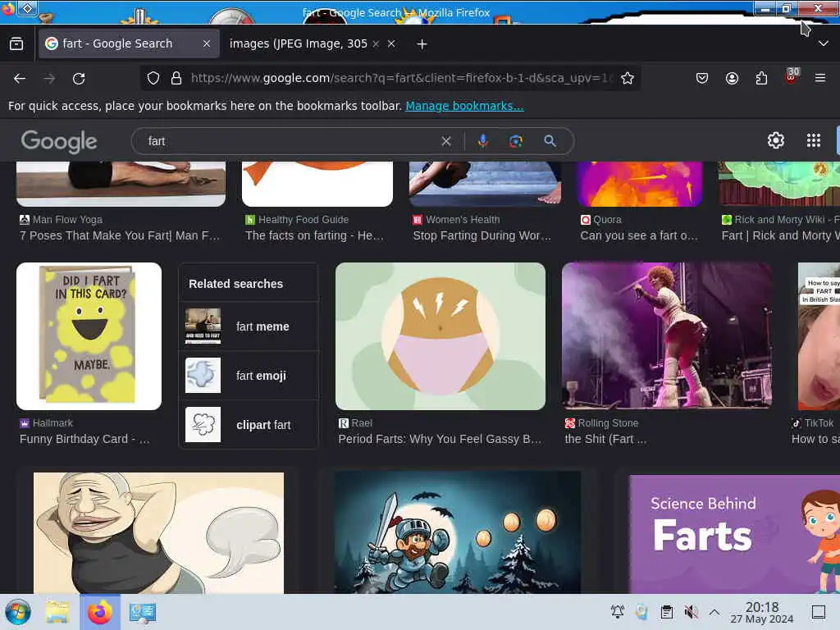This screenshot has height=630, width=840.
Task: Clear the search box text
Action: (445, 141)
